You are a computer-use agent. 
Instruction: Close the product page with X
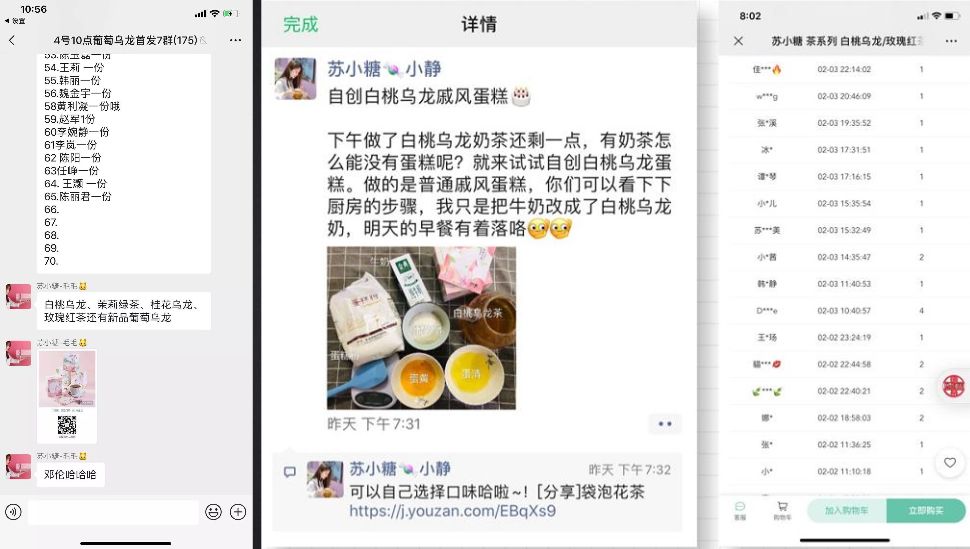[x=739, y=41]
